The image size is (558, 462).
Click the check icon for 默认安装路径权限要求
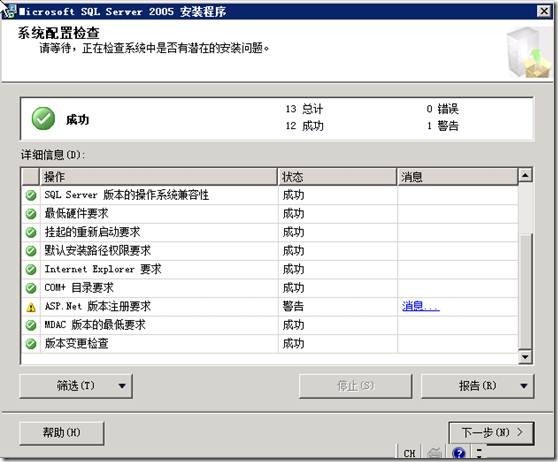pos(31,251)
